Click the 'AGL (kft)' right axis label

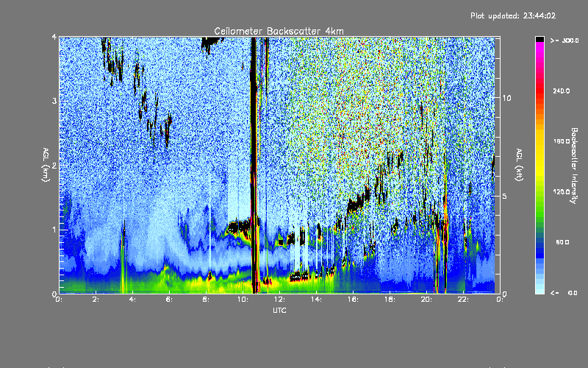pyautogui.click(x=519, y=165)
